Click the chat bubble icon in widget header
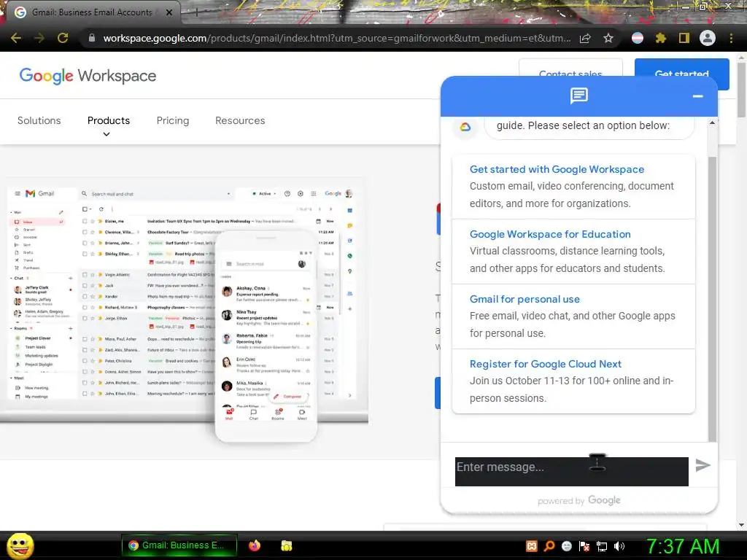Viewport: 747px width, 560px height. 578,96
